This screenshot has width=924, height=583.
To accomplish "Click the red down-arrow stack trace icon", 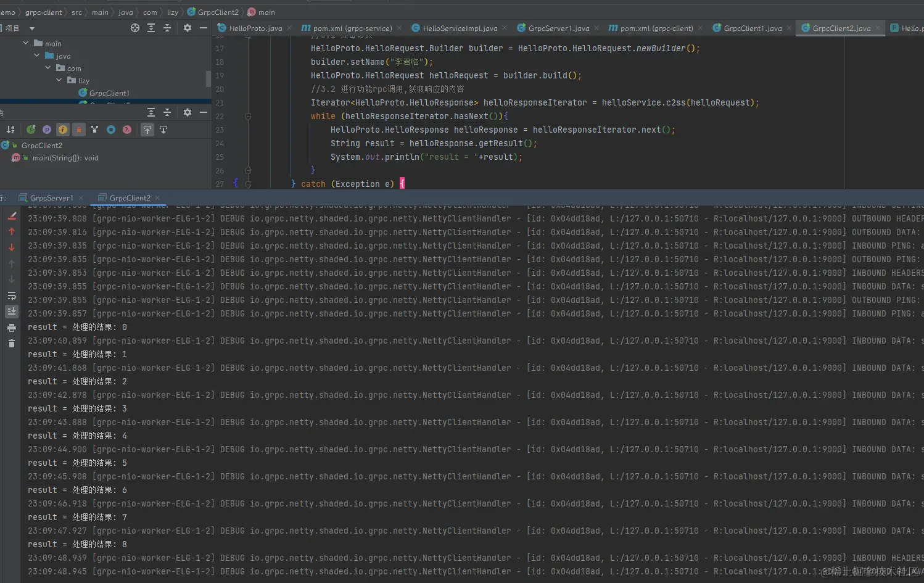I will (x=12, y=247).
